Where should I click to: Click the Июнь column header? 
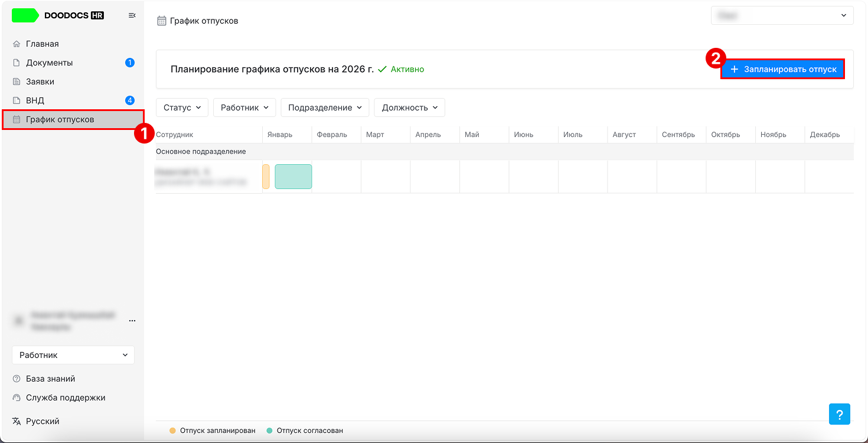point(524,135)
